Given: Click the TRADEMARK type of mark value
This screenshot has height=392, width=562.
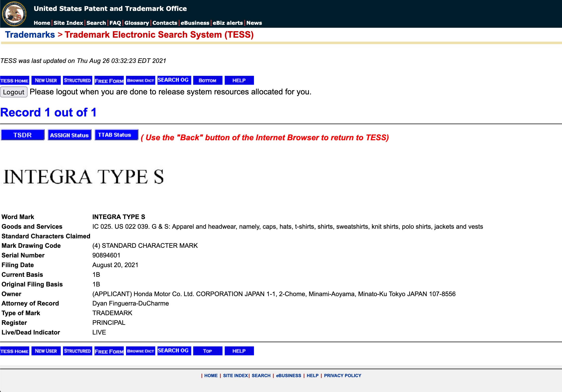Looking at the screenshot, I should pyautogui.click(x=112, y=313).
